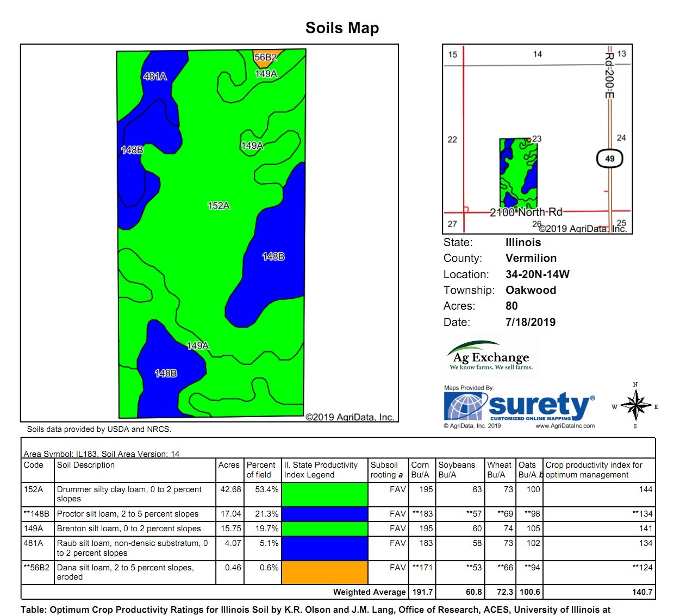Open the www.AgriDataInc.com link
The height and width of the screenshot is (616, 680).
coord(565,426)
